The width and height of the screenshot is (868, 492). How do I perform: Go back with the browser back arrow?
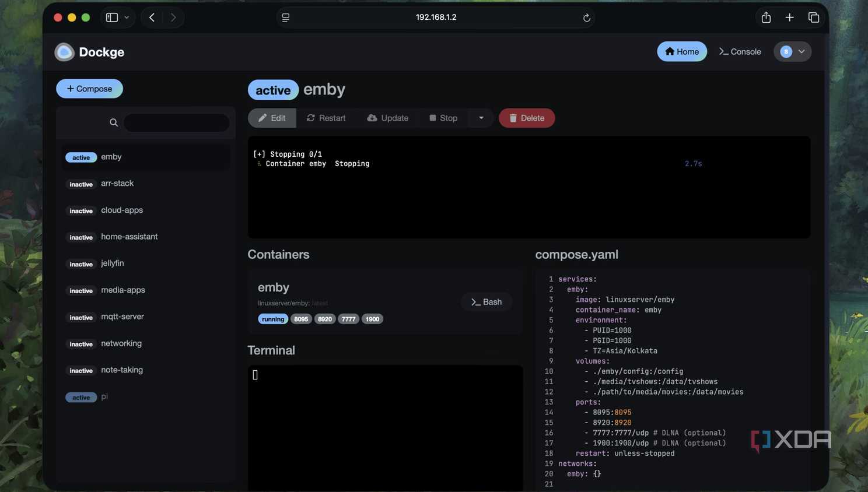point(152,17)
